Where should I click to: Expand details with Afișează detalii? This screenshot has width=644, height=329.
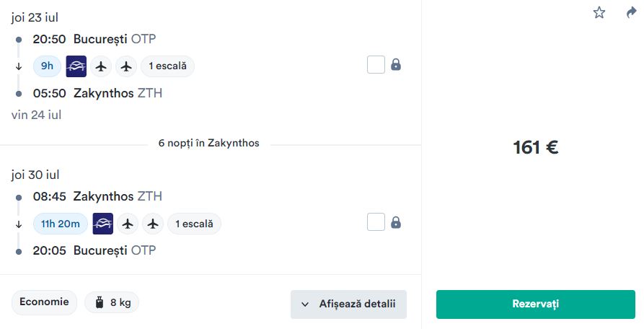[349, 304]
